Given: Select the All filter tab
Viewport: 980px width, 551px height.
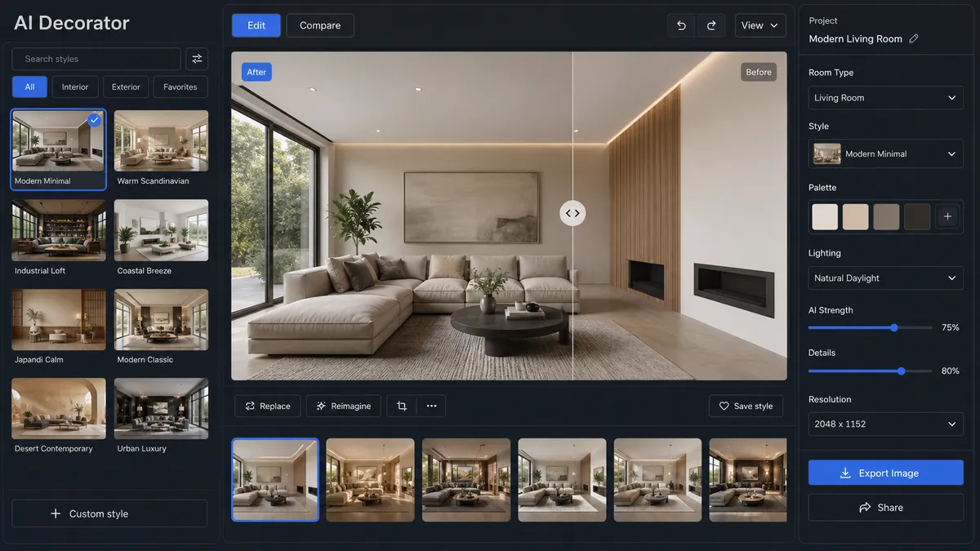Looking at the screenshot, I should 29,87.
